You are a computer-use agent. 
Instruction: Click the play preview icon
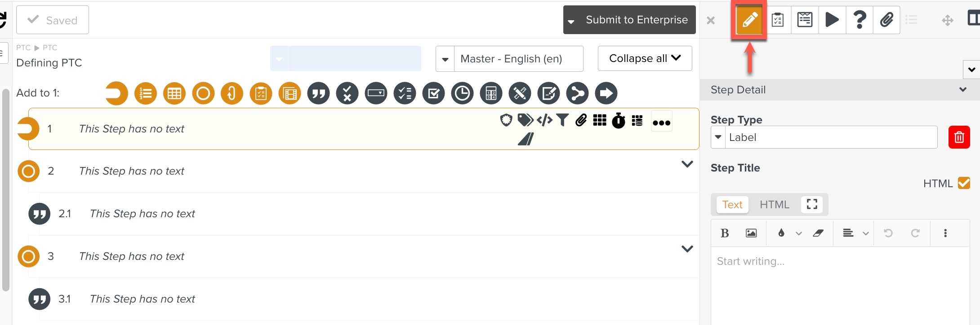[x=832, y=20]
